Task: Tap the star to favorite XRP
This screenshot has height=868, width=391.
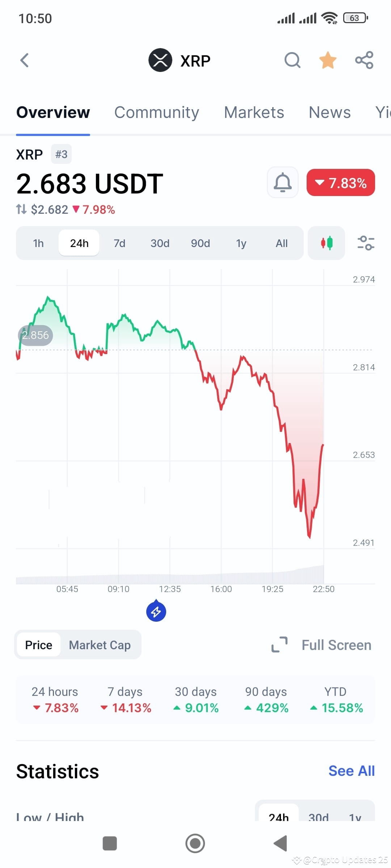Action: click(328, 60)
